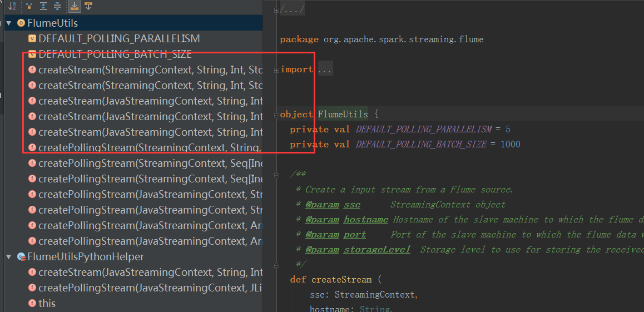Click icon of createPollingStream(StreamingContext, String row
644x312 pixels.
32,147
